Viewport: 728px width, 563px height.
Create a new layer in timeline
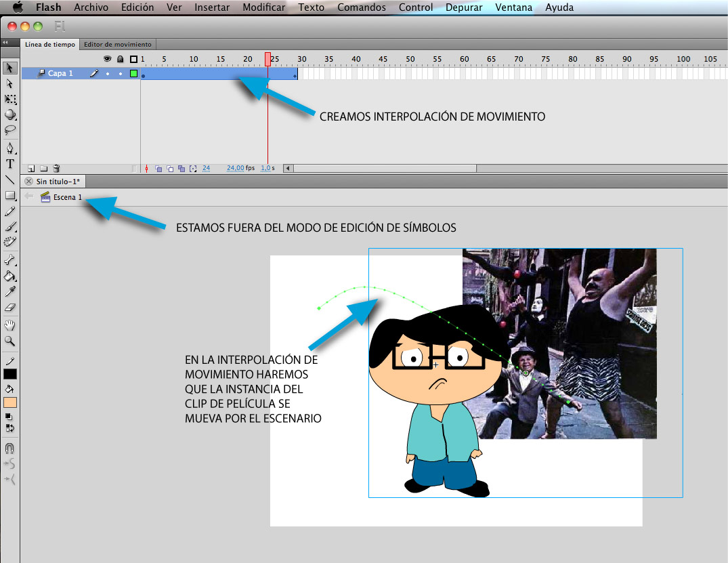click(x=31, y=169)
